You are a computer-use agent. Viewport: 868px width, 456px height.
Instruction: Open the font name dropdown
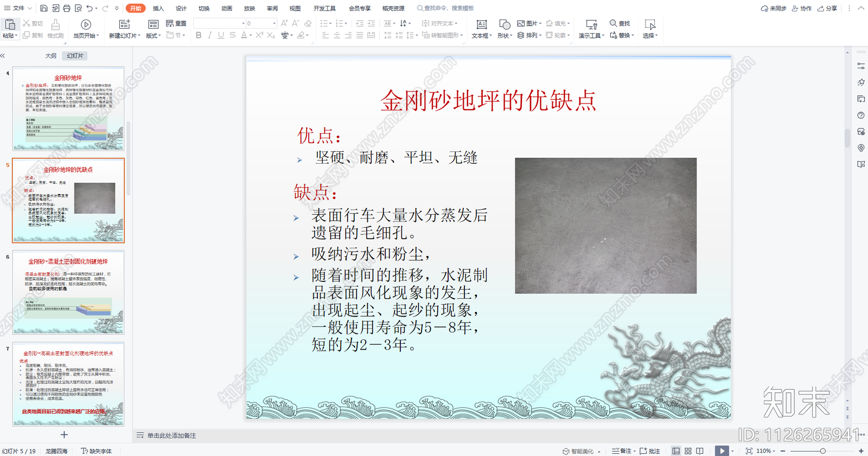(x=243, y=23)
